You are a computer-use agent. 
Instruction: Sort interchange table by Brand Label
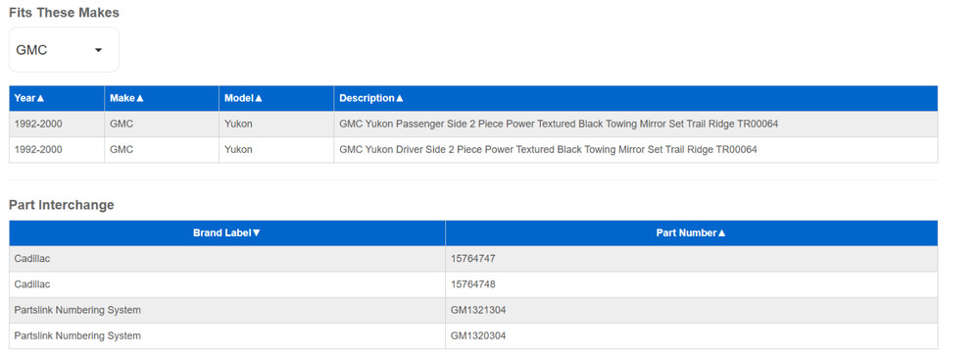coord(227,232)
